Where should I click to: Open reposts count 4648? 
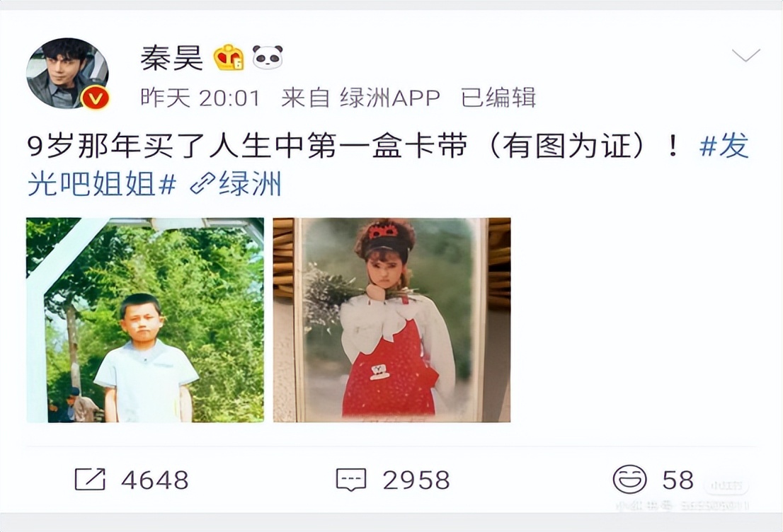coord(155,480)
